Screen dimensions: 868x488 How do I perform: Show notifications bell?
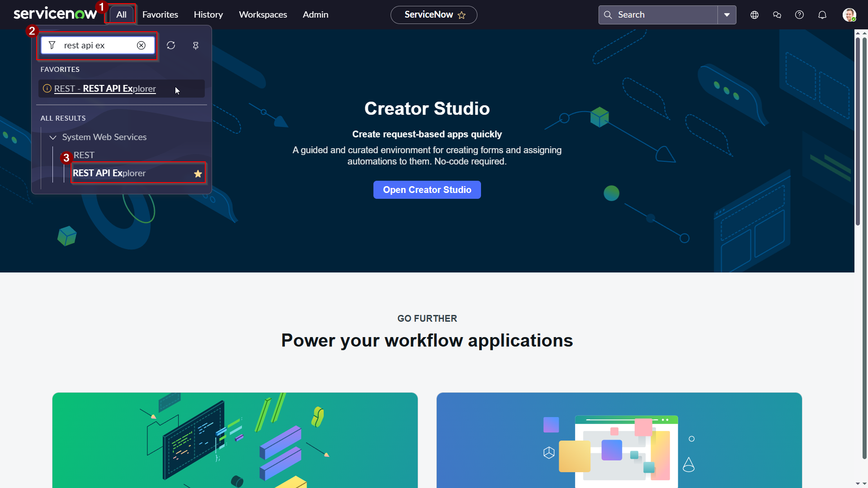point(822,15)
